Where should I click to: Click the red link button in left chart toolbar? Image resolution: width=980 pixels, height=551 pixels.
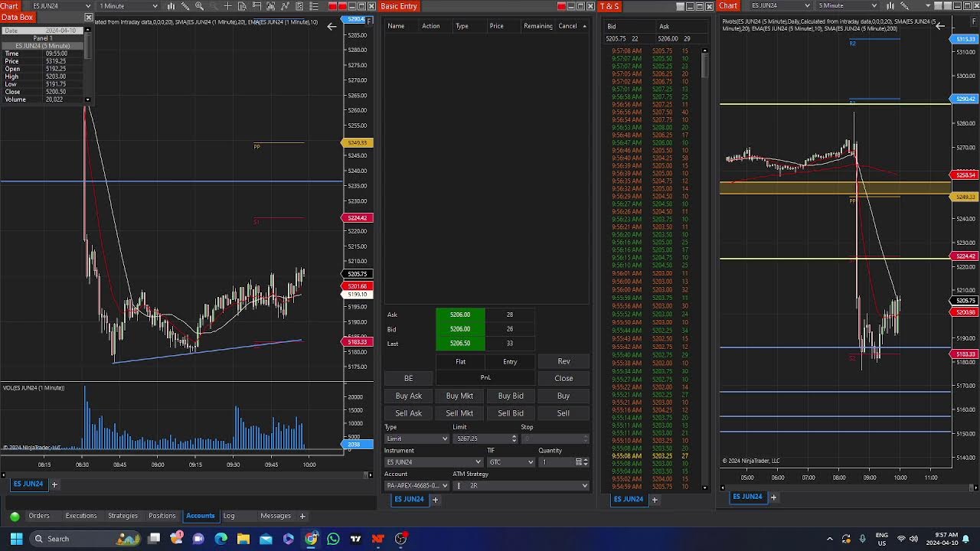pos(332,6)
